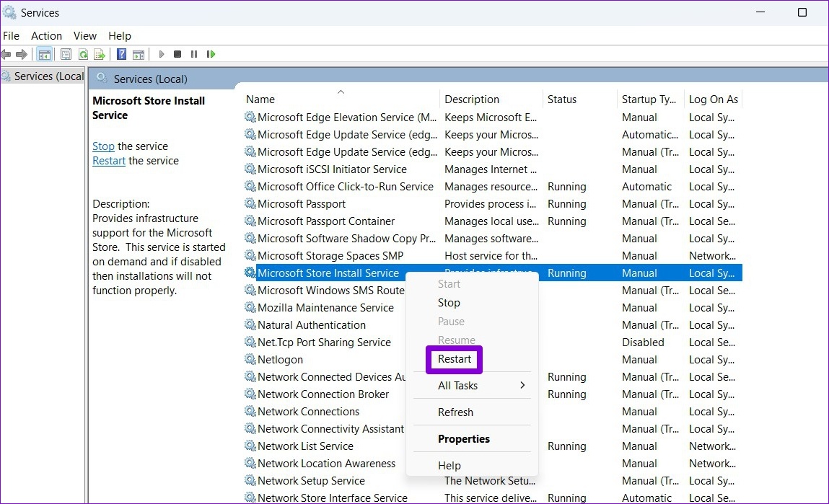Image resolution: width=829 pixels, height=504 pixels.
Task: Select the Microsoft Windows SMS Router service
Action: coord(493,290)
